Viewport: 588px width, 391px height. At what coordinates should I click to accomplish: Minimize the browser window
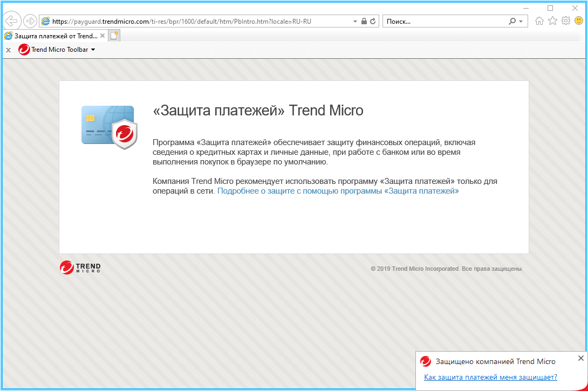click(x=526, y=8)
